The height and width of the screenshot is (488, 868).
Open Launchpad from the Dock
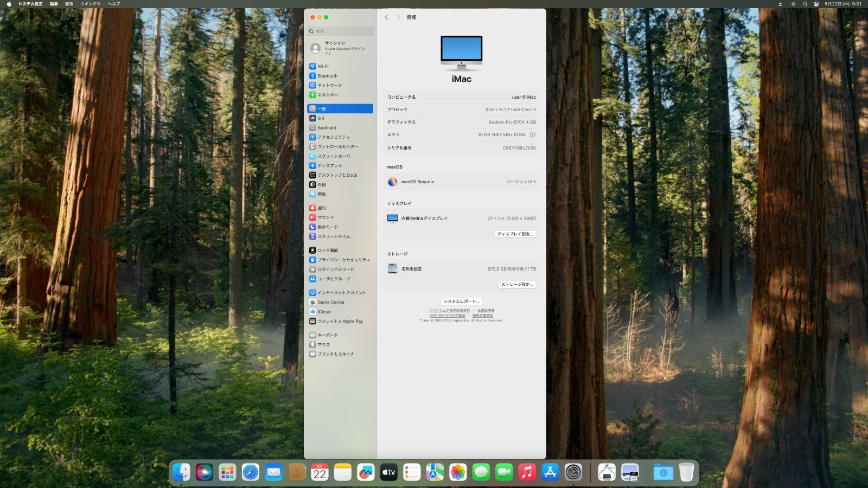coord(227,472)
